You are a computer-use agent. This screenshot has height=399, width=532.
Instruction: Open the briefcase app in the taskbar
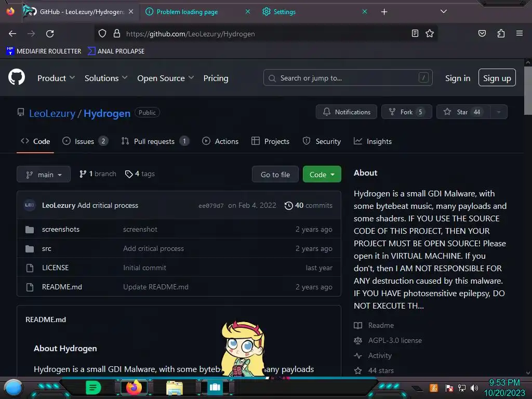pyautogui.click(x=215, y=387)
